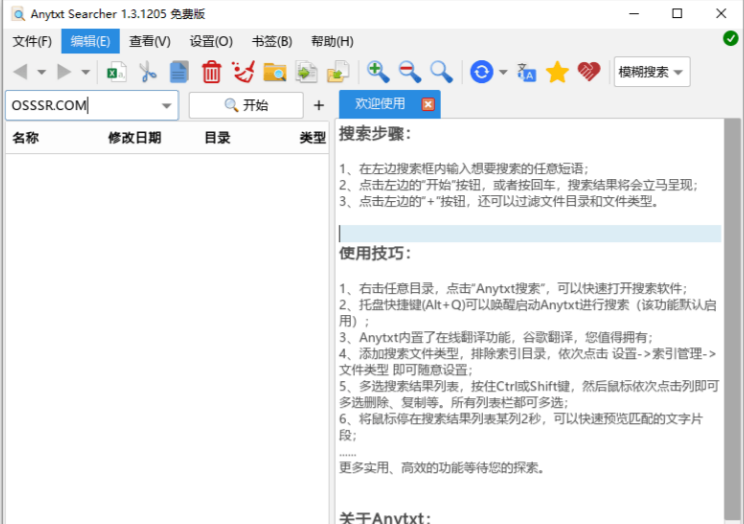Click the scissors cut icon
Viewport: 744px width, 524px height.
[x=148, y=71]
